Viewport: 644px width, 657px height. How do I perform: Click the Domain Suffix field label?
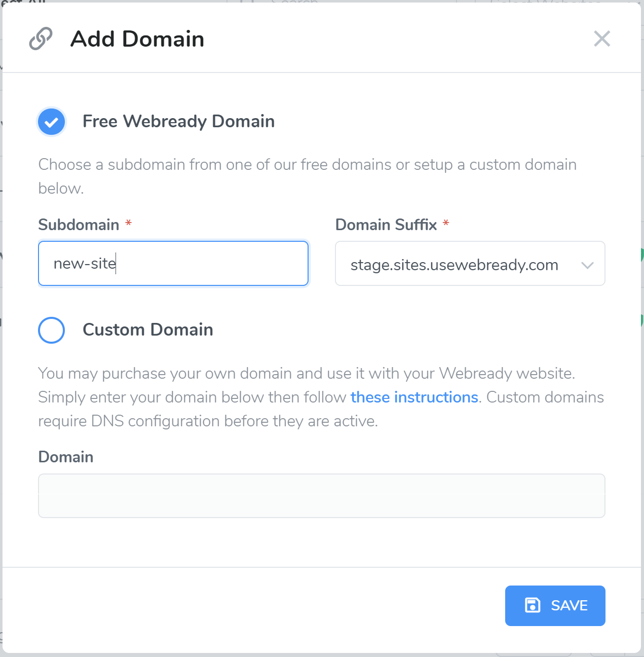[386, 225]
